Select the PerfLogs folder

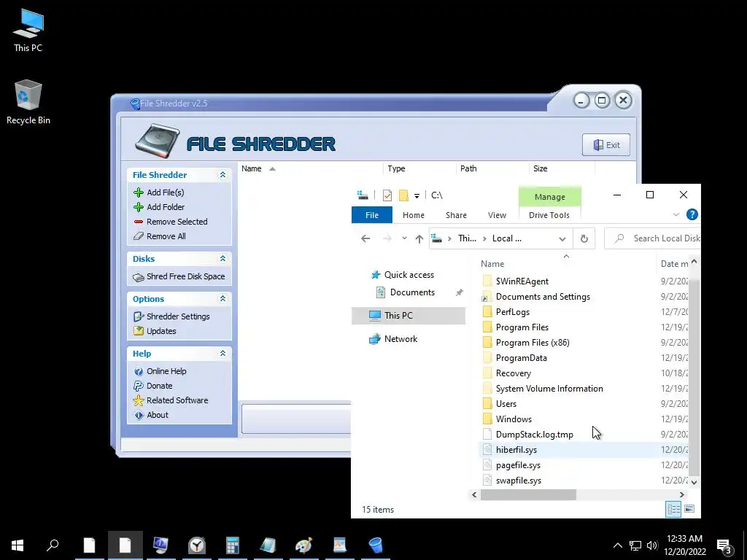pyautogui.click(x=512, y=312)
